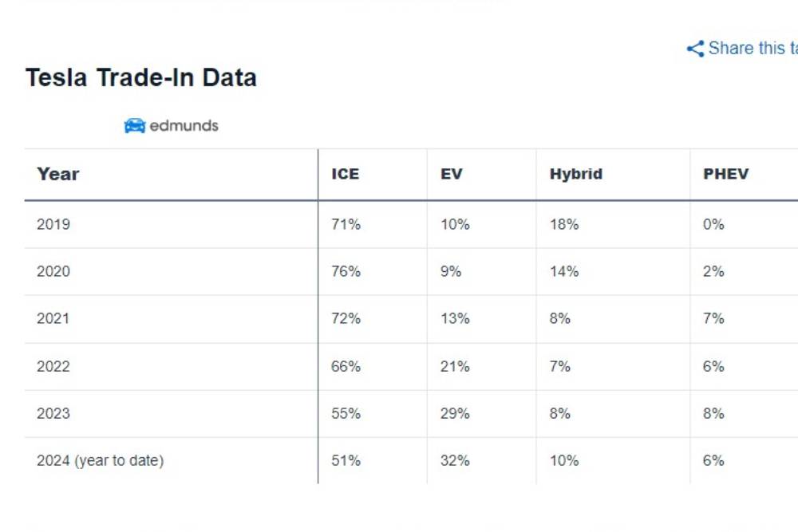The image size is (798, 532).
Task: Click the 18% Hybrid value for 2019
Action: tap(564, 224)
